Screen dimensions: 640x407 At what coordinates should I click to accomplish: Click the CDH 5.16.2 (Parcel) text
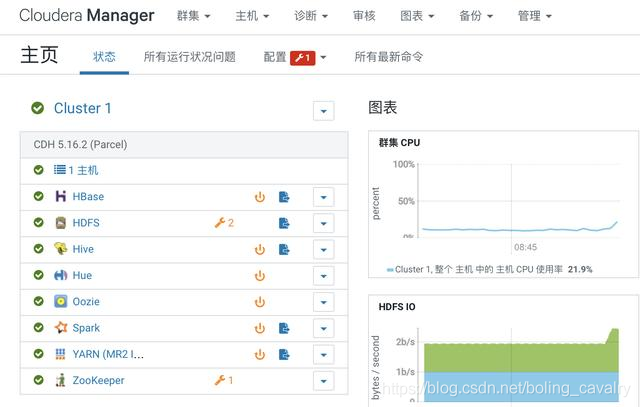tap(80, 145)
